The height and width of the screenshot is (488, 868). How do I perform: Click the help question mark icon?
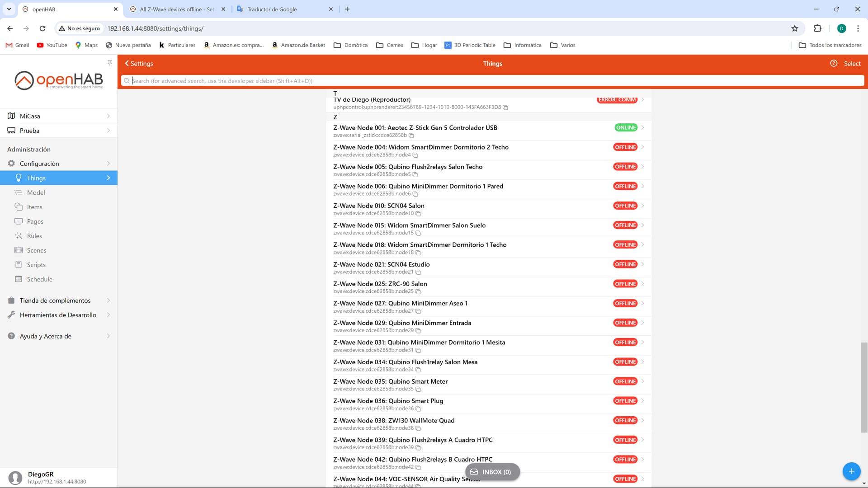[x=834, y=63]
